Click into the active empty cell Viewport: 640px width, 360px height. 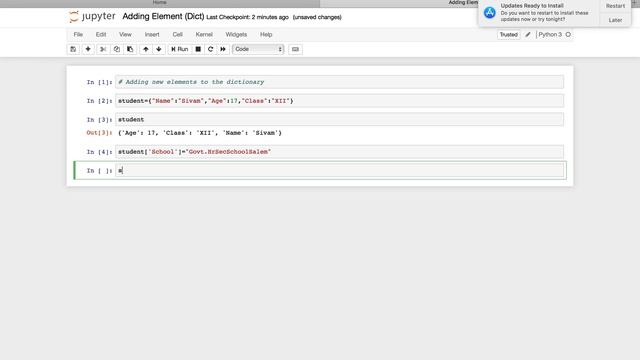click(340, 171)
